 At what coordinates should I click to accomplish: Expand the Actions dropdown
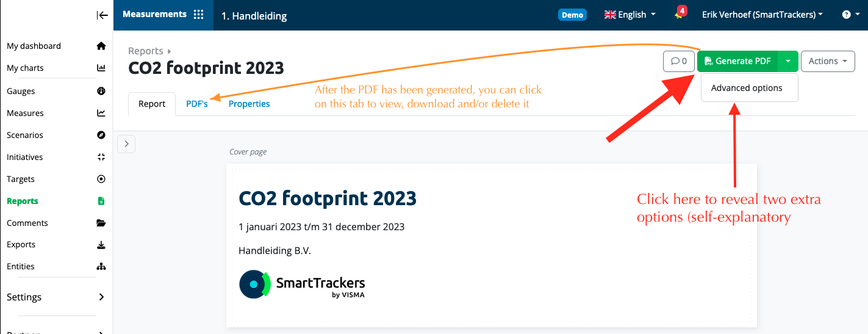(x=828, y=61)
